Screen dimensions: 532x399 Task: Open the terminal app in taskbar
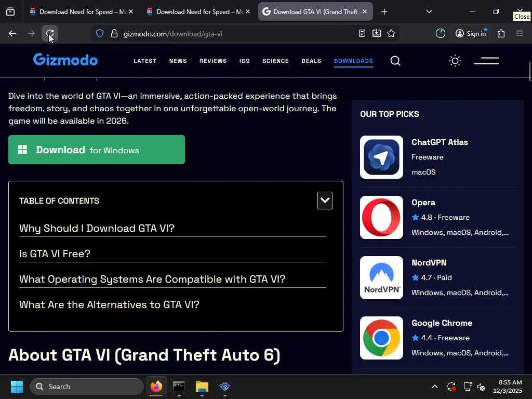179,387
